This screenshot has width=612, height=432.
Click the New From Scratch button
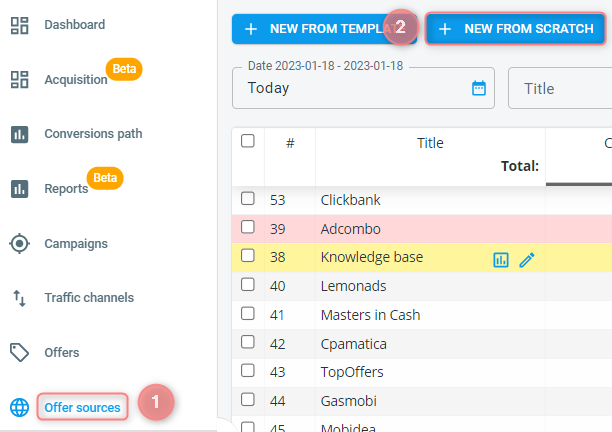coord(515,29)
